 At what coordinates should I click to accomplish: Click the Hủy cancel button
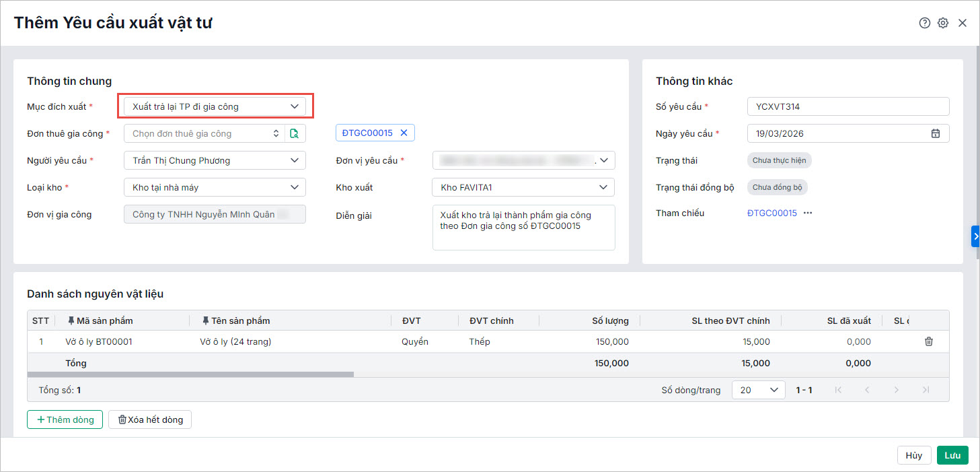913,455
